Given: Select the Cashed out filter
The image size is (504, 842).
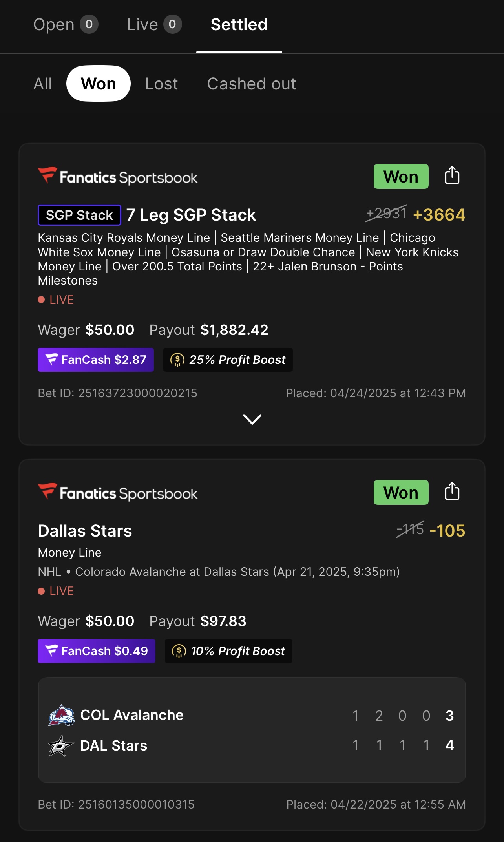Looking at the screenshot, I should tap(252, 84).
